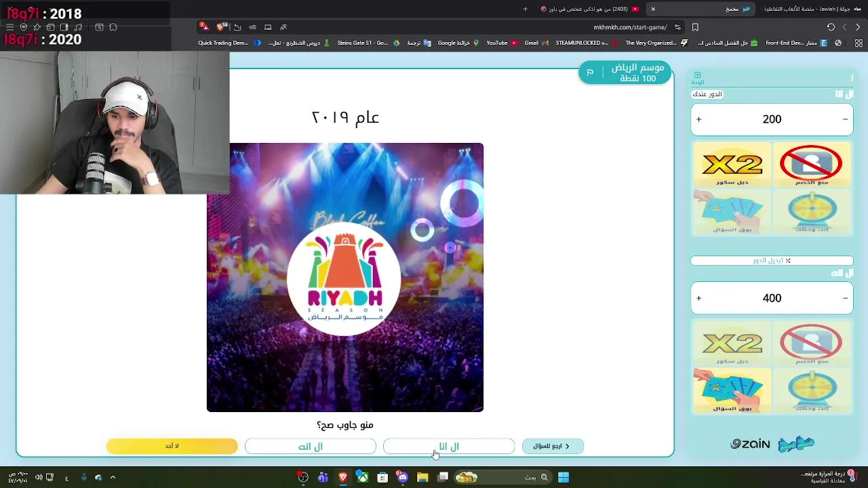Open the YouTube bookmark
The width and height of the screenshot is (868, 488).
click(502, 43)
